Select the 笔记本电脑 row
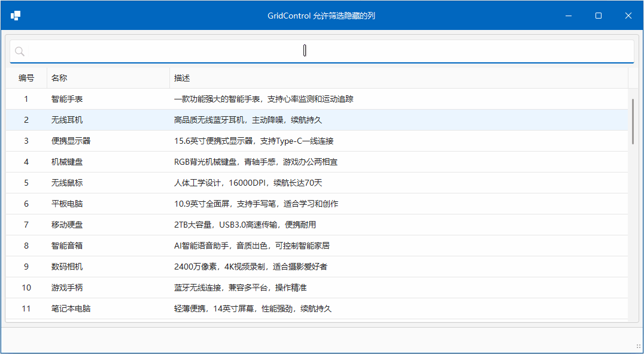Screen dimensions: 644x354 coord(66,308)
